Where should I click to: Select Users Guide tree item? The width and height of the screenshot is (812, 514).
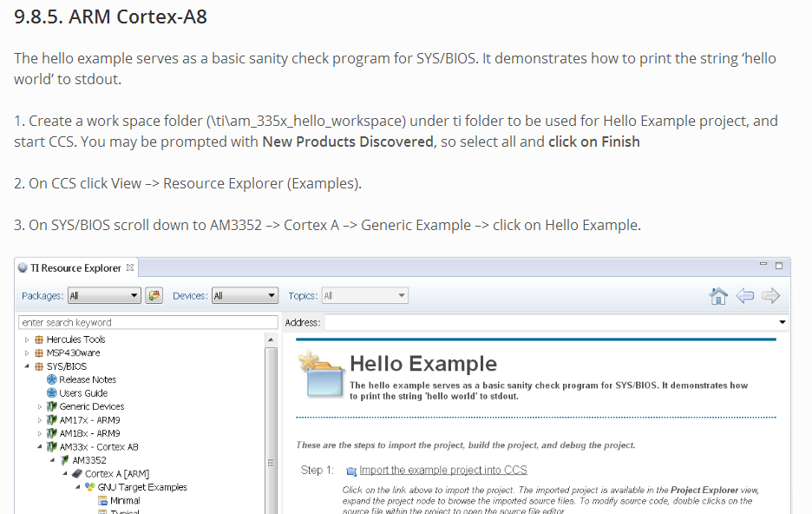tap(83, 392)
